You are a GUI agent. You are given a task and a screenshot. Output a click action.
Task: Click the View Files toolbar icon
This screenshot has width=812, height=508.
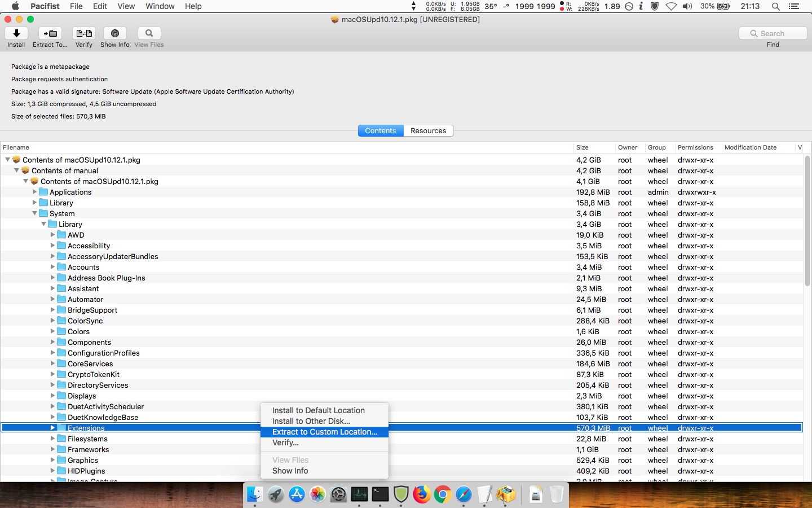coord(149,33)
